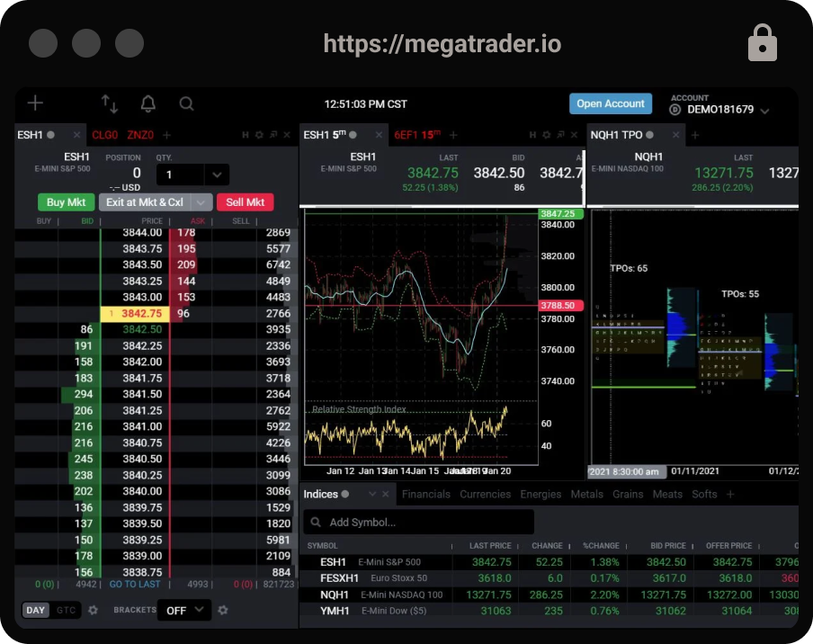Expand the QTY quantity dropdown
This screenshot has height=644, width=813.
216,174
